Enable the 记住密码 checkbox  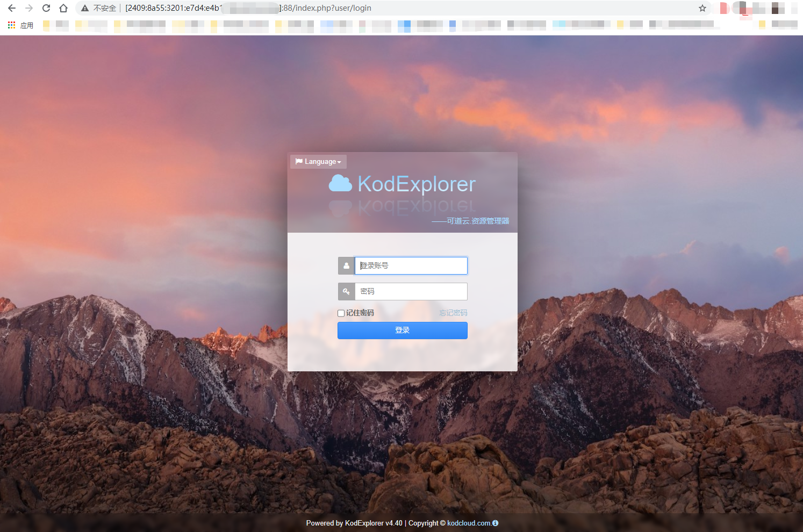[x=341, y=313]
